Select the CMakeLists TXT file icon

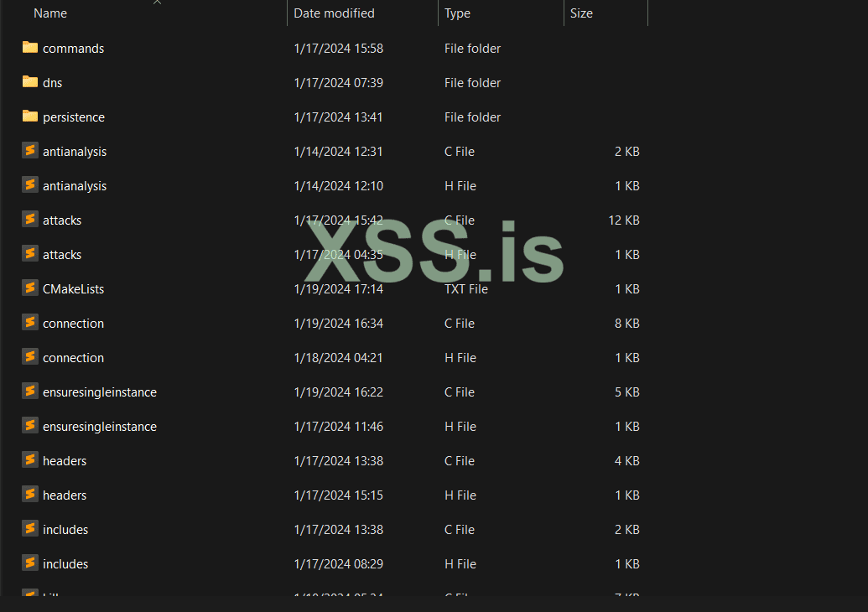[x=30, y=288]
